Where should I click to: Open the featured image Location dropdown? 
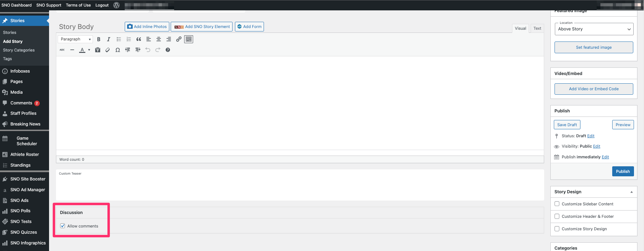[594, 29]
